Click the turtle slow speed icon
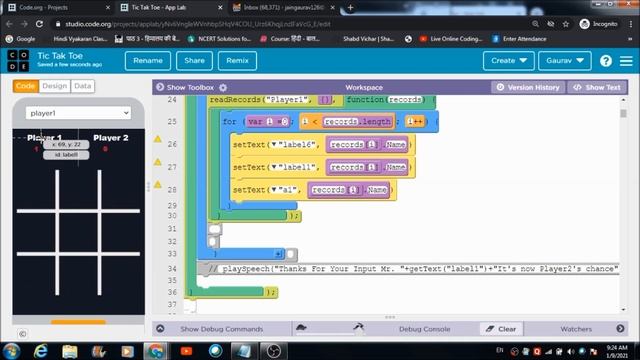This screenshot has height=360, width=640. click(301, 327)
